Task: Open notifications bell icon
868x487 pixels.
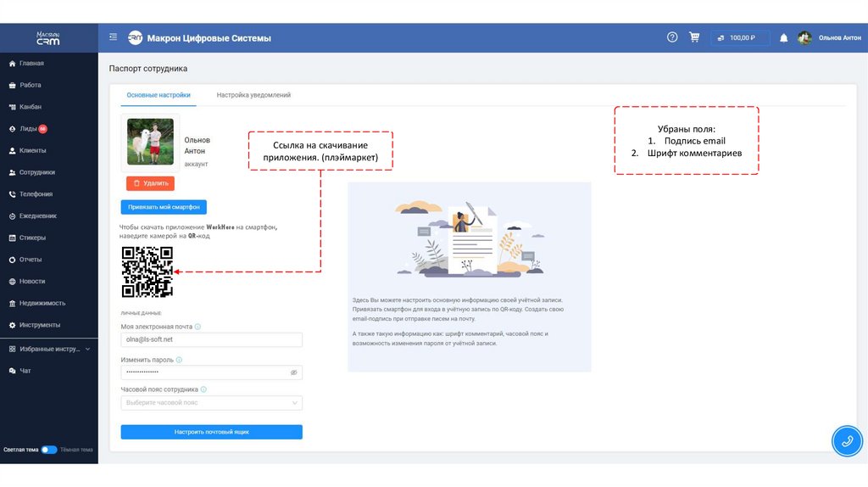Action: point(783,37)
